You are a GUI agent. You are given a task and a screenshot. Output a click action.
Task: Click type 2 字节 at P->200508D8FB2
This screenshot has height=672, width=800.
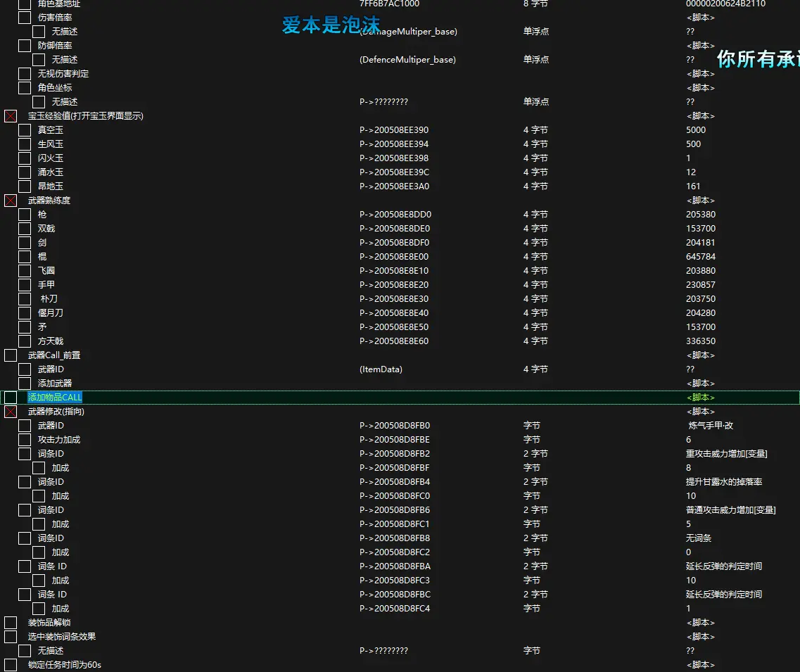point(535,454)
